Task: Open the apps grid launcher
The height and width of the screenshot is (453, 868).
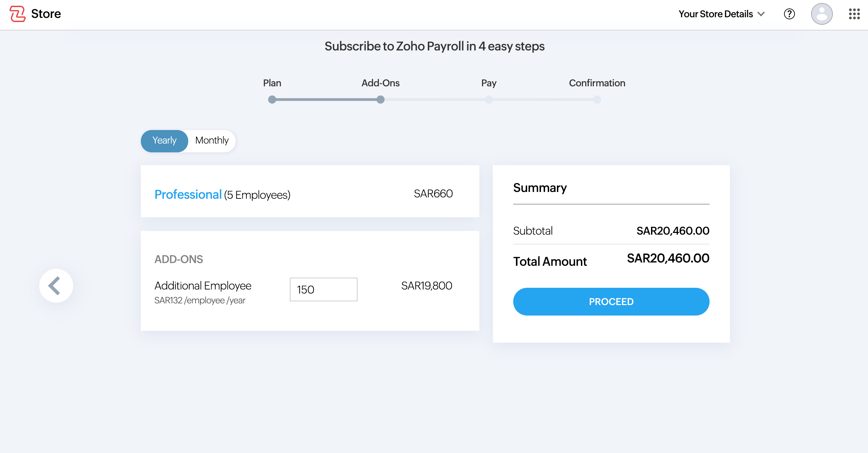Action: coord(853,14)
